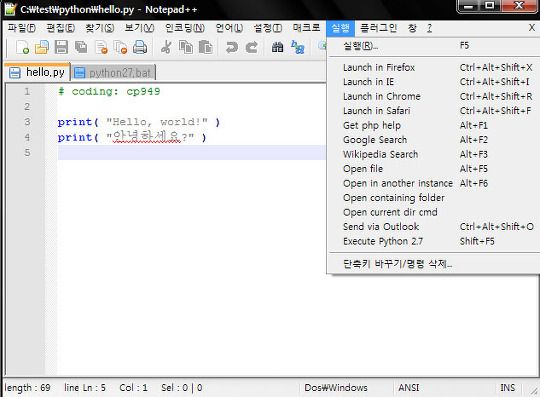Open the ? help menu
This screenshot has width=540, height=397.
429,28
